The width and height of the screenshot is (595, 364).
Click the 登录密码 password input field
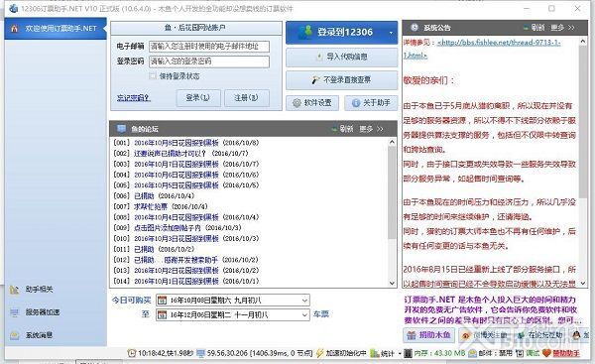tap(209, 61)
